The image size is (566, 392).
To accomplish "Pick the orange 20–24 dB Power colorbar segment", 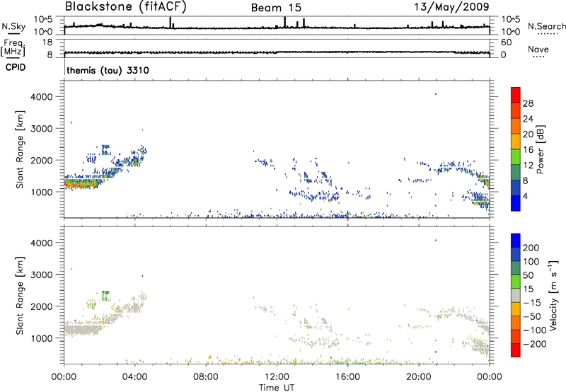I will click(x=516, y=126).
